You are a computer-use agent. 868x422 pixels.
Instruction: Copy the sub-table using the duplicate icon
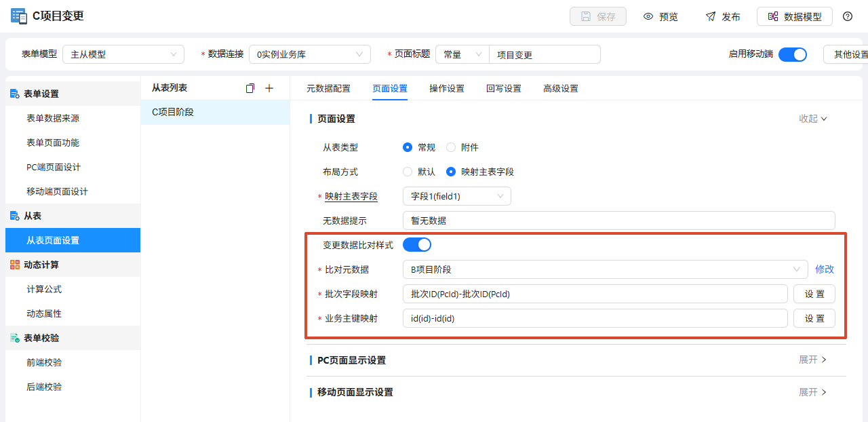point(250,88)
